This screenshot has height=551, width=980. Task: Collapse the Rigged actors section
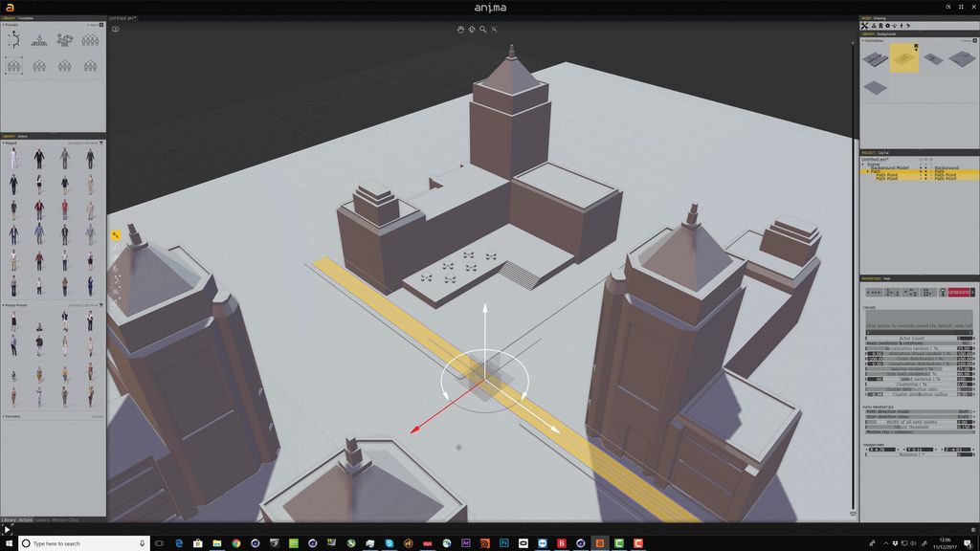pos(5,143)
